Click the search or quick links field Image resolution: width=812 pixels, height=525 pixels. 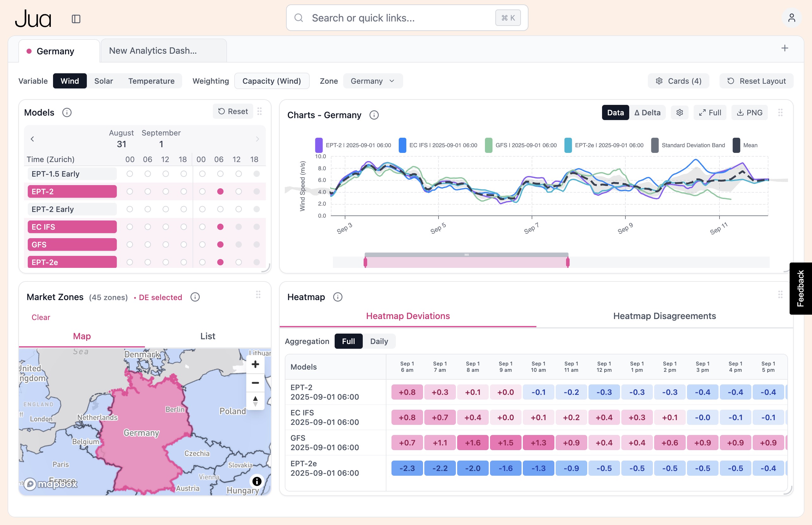point(392,18)
